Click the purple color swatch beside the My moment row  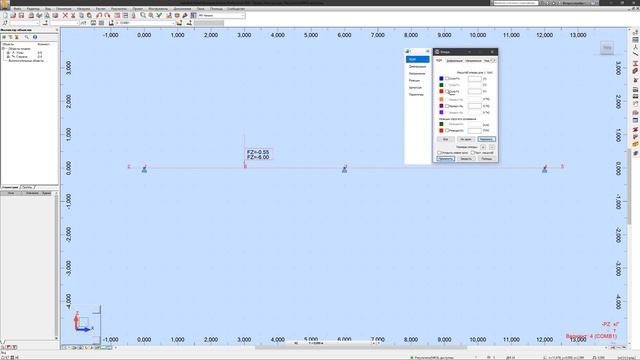click(x=441, y=106)
